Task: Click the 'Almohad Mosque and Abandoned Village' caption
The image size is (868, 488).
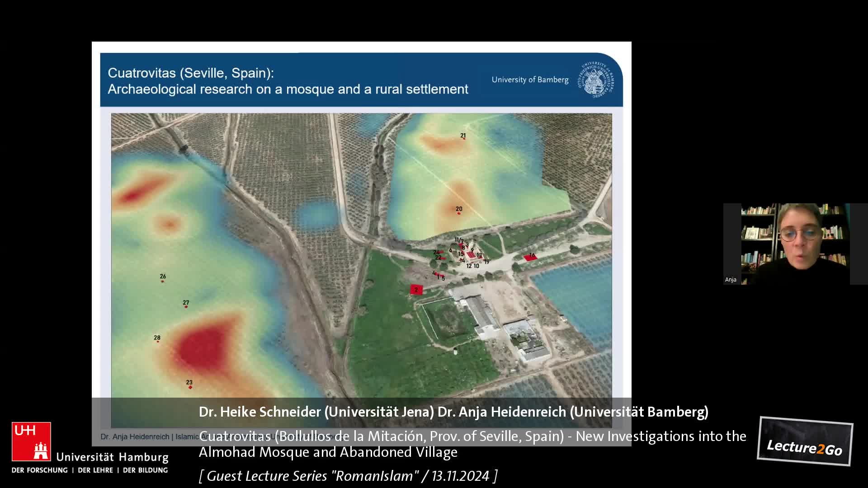Action: pos(328,452)
